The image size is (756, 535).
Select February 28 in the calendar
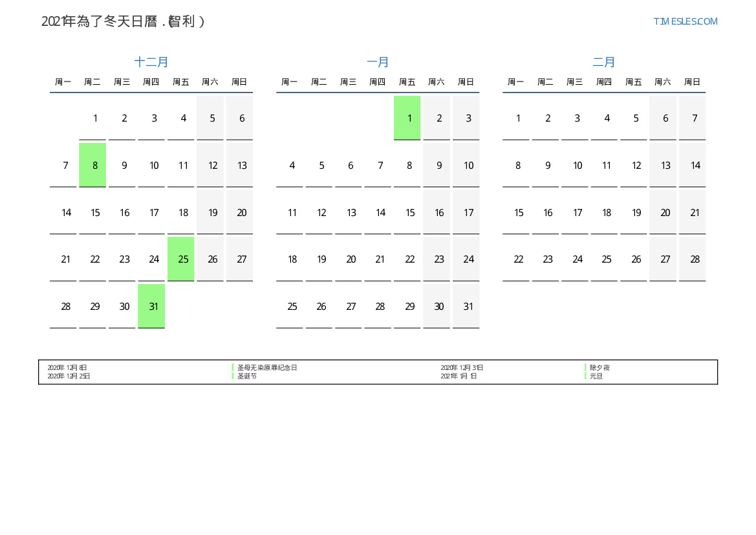693,259
